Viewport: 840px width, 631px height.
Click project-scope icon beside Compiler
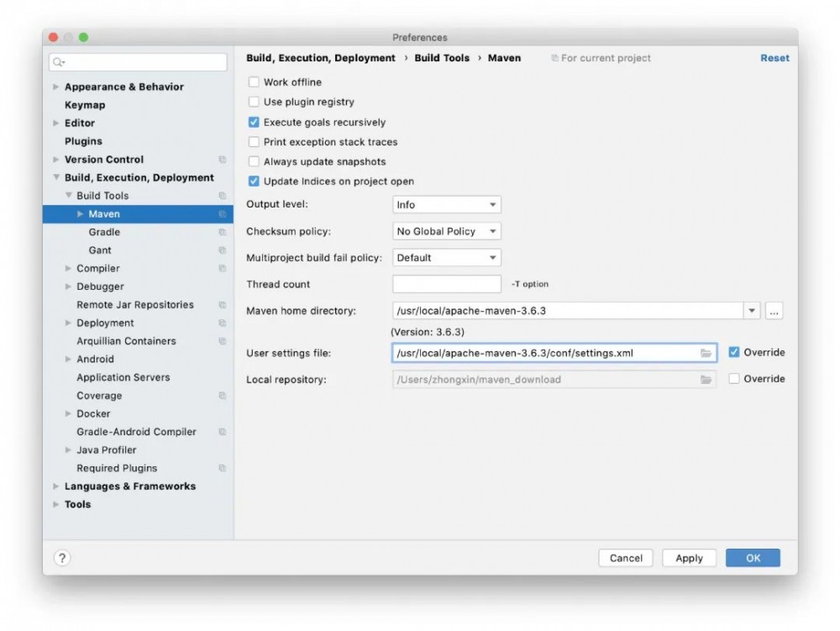(223, 269)
